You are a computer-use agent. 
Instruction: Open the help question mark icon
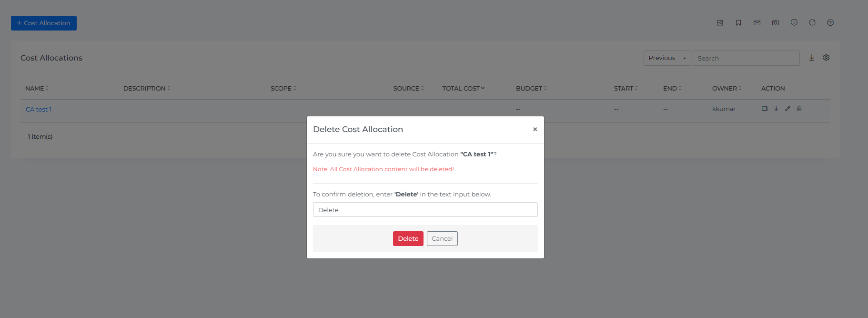coord(830,22)
